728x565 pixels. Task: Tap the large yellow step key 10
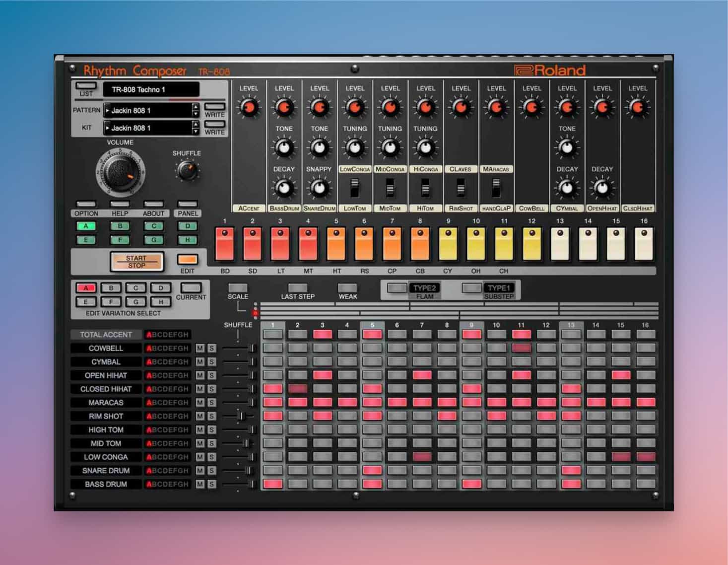coord(476,244)
